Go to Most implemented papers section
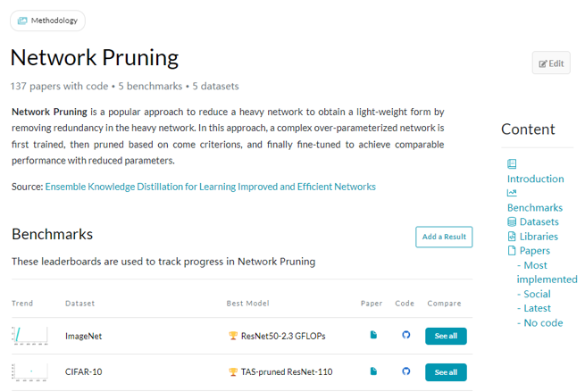 pyautogui.click(x=547, y=272)
